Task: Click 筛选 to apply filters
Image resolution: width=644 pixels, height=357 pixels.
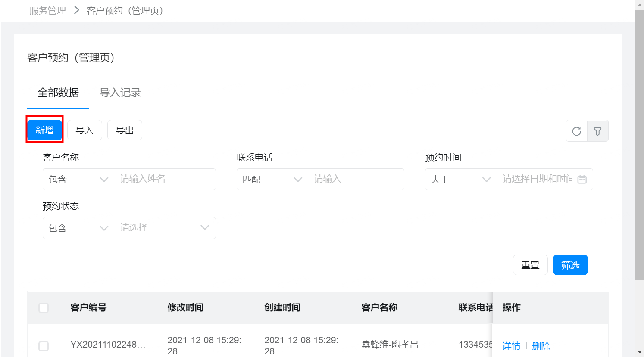Action: tap(570, 265)
